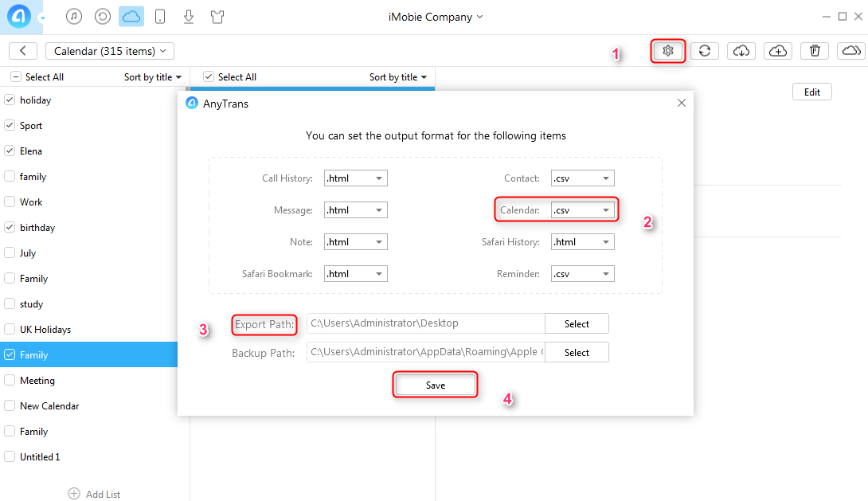Uncheck the Elena calendar
868x501 pixels.
(10, 151)
